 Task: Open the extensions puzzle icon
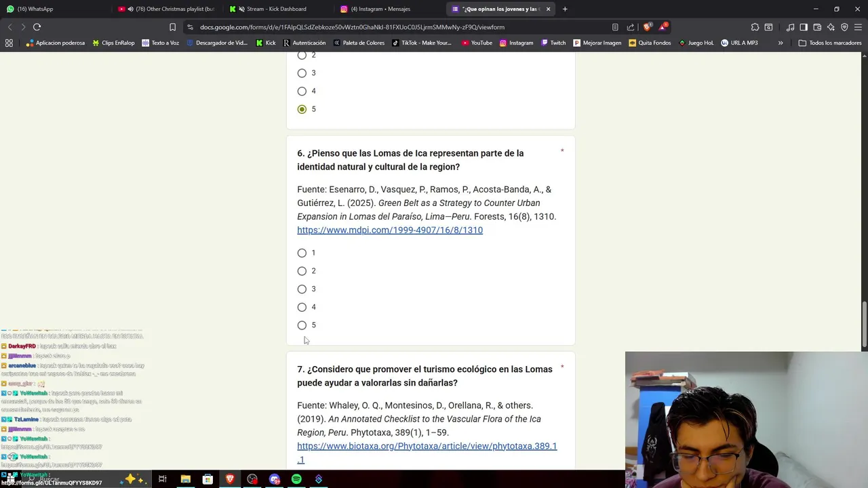point(755,27)
